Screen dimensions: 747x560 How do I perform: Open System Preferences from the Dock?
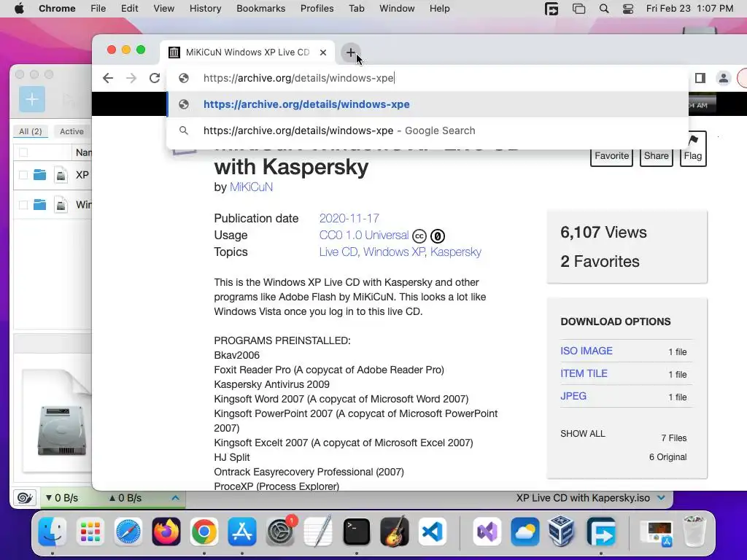(x=280, y=532)
